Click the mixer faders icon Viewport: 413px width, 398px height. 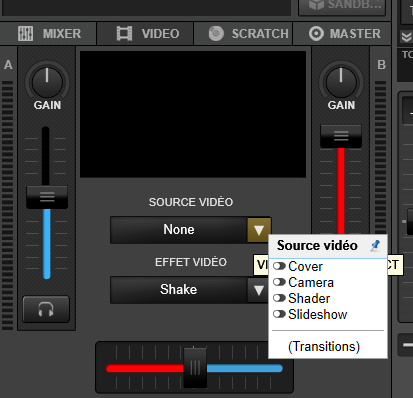(25, 33)
